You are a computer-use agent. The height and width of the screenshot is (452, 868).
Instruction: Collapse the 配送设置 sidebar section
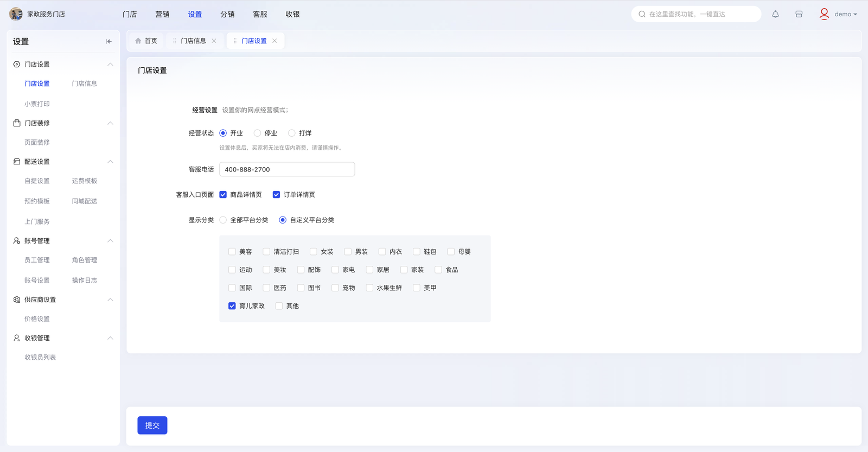click(110, 162)
